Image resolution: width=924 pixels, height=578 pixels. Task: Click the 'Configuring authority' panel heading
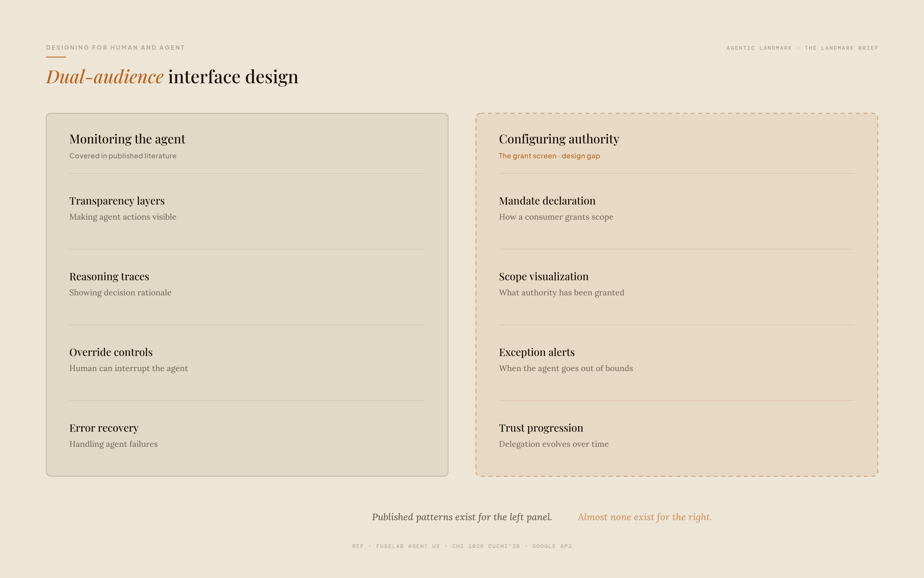point(559,139)
